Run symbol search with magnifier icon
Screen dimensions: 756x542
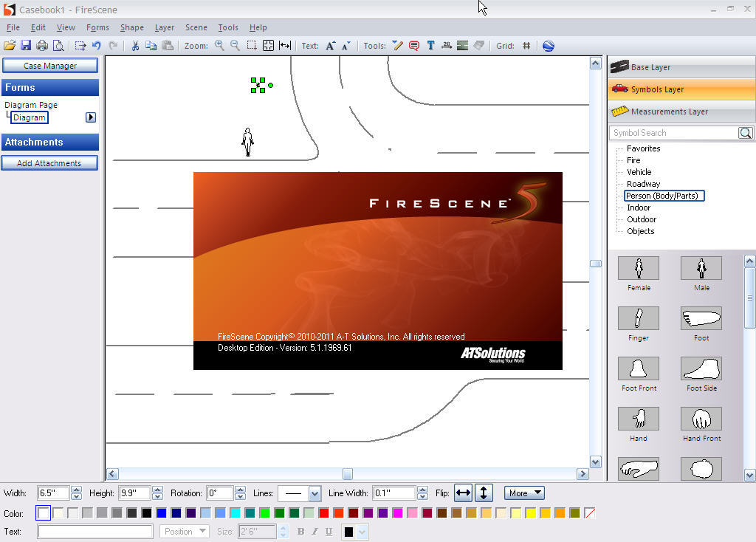(746, 133)
